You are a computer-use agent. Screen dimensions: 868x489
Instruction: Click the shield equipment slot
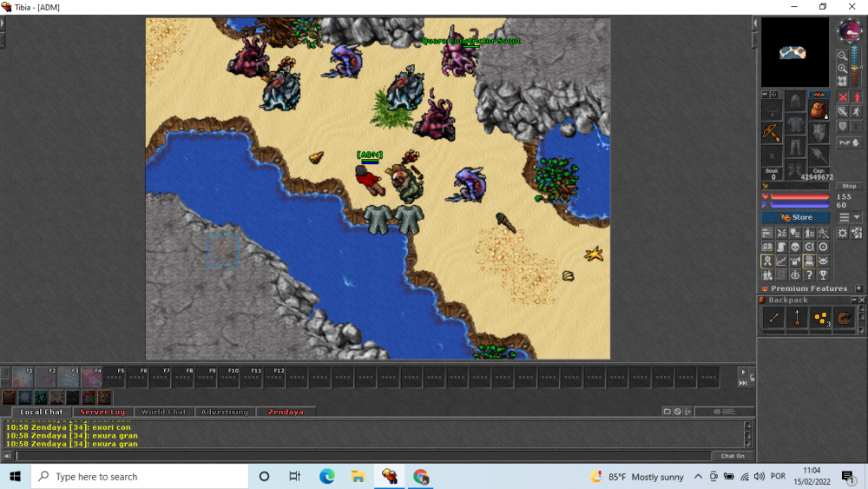point(819,133)
